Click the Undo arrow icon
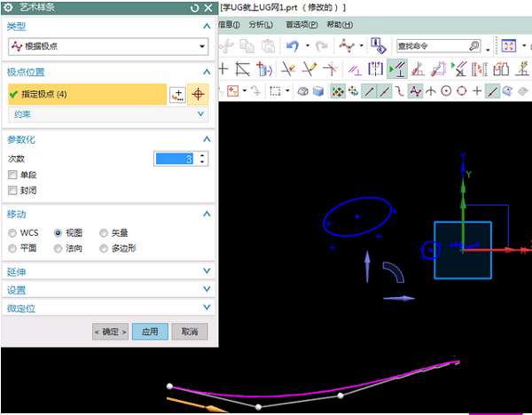This screenshot has width=532, height=415. pyautogui.click(x=292, y=45)
